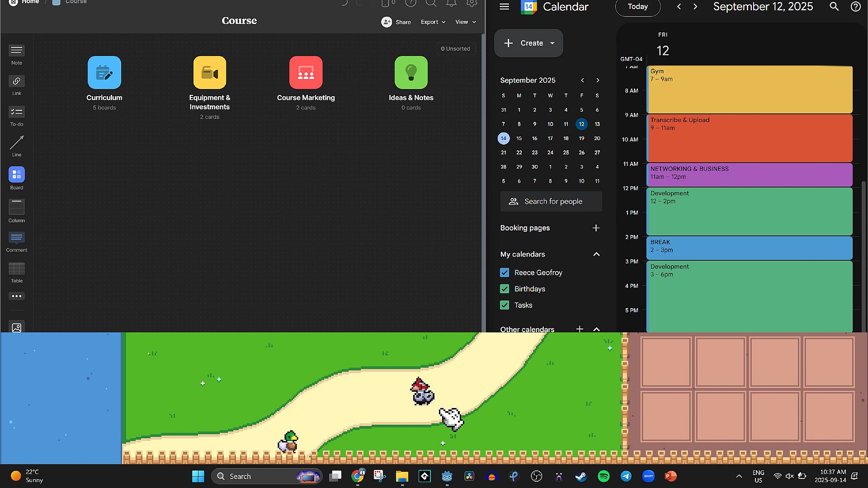Toggle the Birthdays calendar checkbox
This screenshot has width=868, height=488.
point(505,289)
